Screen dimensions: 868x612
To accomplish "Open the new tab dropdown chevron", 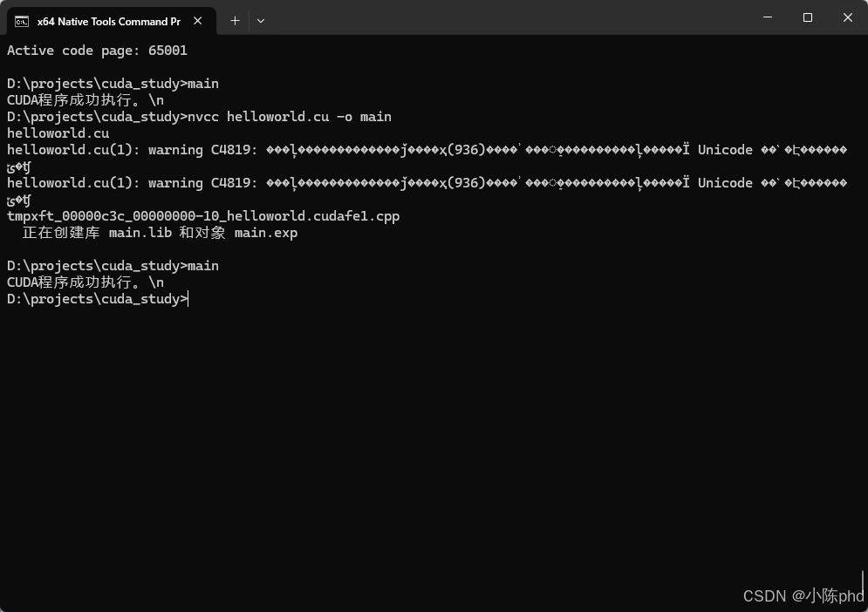I will pyautogui.click(x=260, y=20).
